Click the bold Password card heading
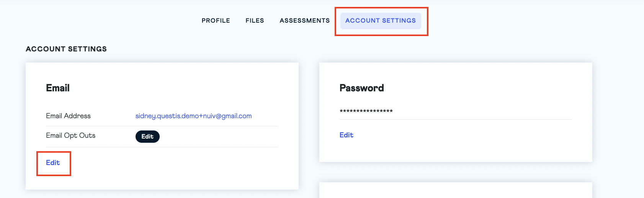The height and width of the screenshot is (198, 644). click(361, 88)
